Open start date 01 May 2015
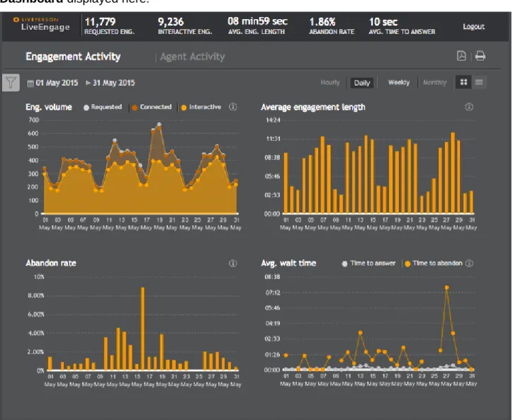Image resolution: width=513 pixels, height=420 pixels. (57, 83)
